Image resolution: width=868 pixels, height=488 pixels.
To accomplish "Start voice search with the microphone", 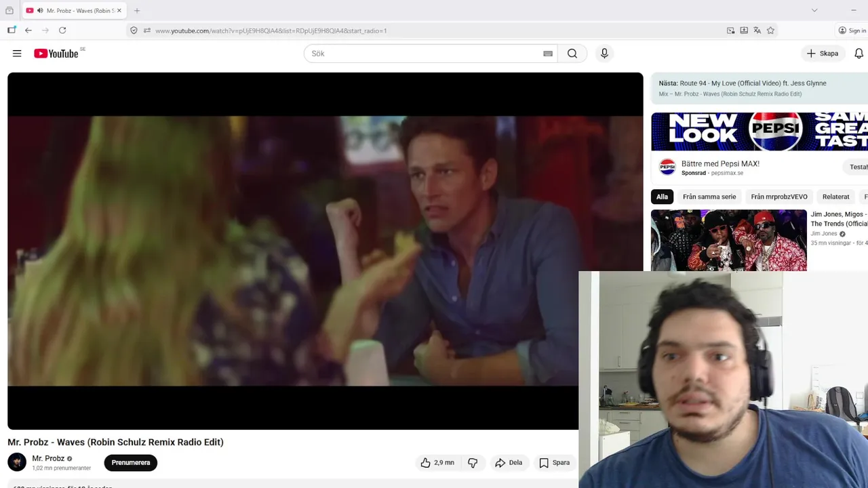I will point(604,54).
